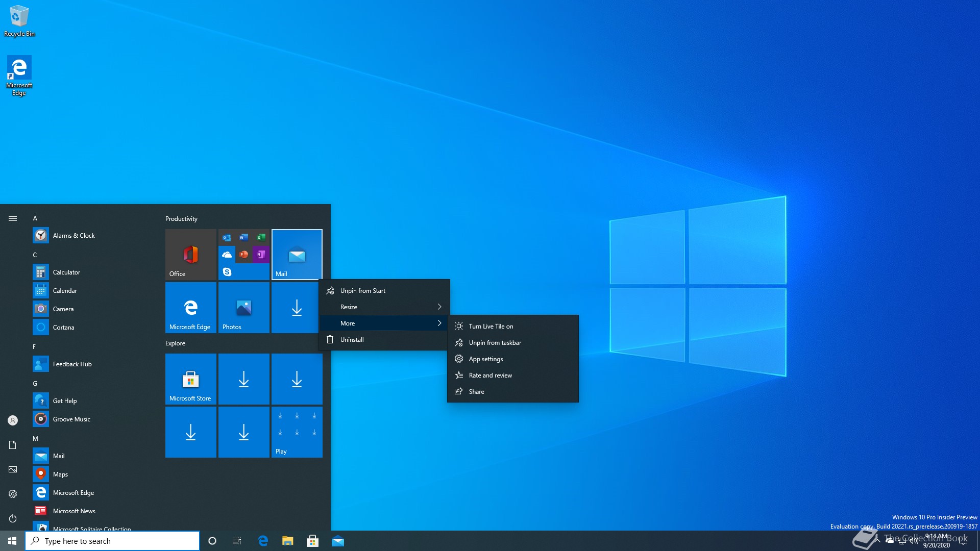This screenshot has height=551, width=980.
Task: Select Share in the submenu
Action: coord(513,392)
